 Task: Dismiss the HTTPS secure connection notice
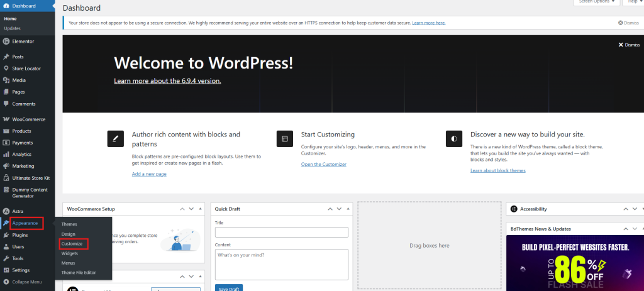tap(628, 23)
